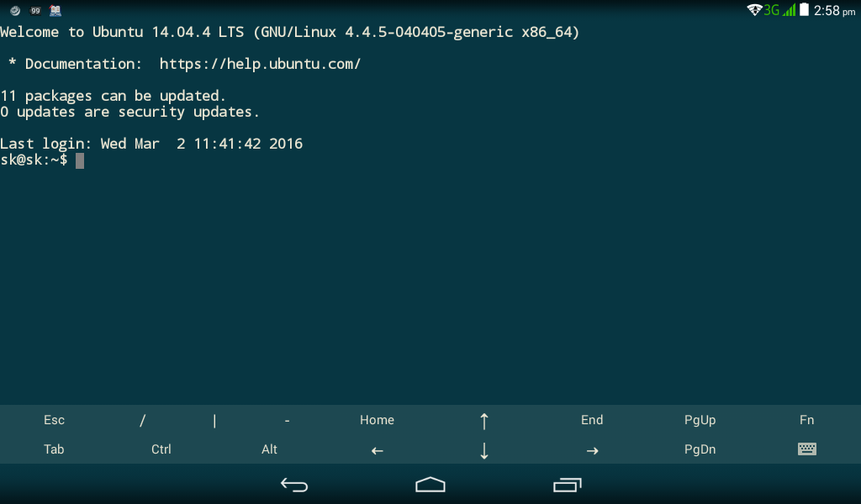861x504 pixels.
Task: Click '0 updates are security updates.' text
Action: (x=129, y=112)
